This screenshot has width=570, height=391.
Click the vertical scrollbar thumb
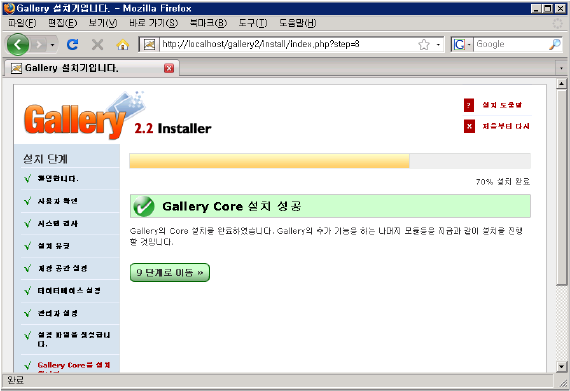(561, 187)
